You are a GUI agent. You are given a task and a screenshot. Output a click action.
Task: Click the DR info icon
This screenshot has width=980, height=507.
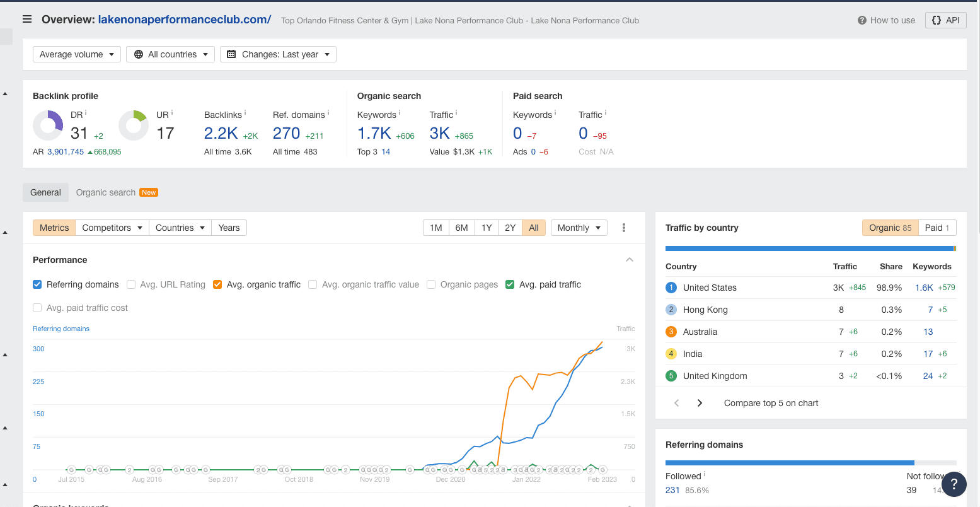click(x=86, y=113)
